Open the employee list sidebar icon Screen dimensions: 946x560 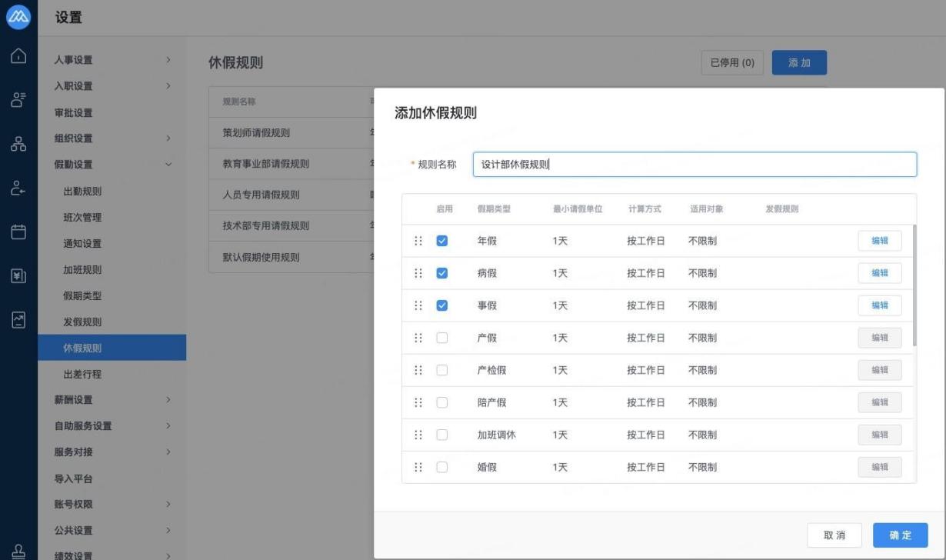point(18,100)
